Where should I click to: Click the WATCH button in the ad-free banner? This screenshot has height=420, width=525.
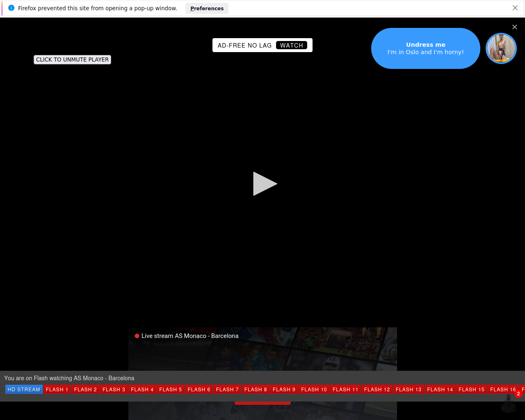point(292,45)
